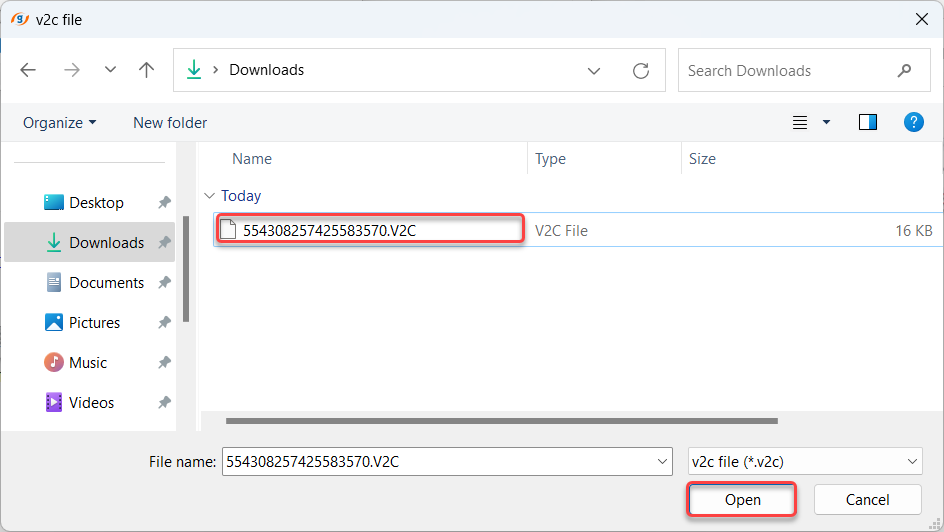
Task: Go back using the left arrow
Action: pos(28,70)
